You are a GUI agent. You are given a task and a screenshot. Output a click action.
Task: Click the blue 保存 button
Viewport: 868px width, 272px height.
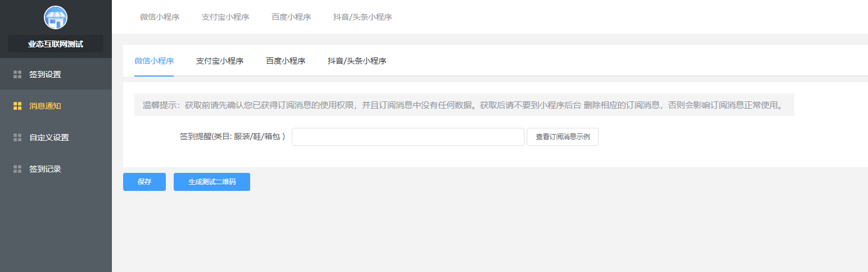tap(144, 182)
